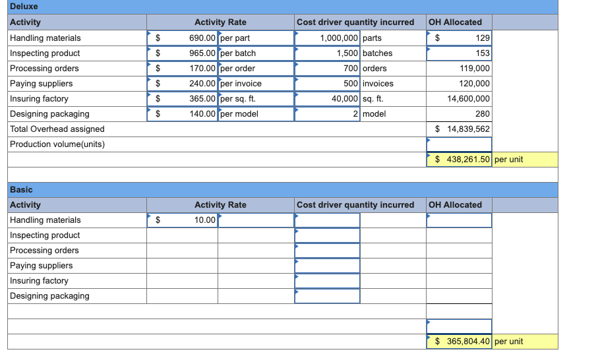Image resolution: width=598 pixels, height=364 pixels.
Task: Open the 'per order' unit cell
Action: coord(256,69)
